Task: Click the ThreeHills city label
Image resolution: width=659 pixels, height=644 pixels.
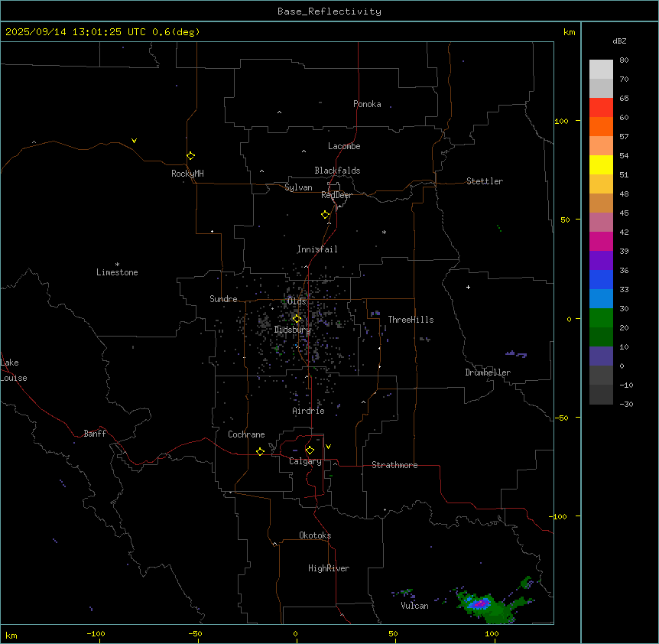Action: pyautogui.click(x=411, y=320)
